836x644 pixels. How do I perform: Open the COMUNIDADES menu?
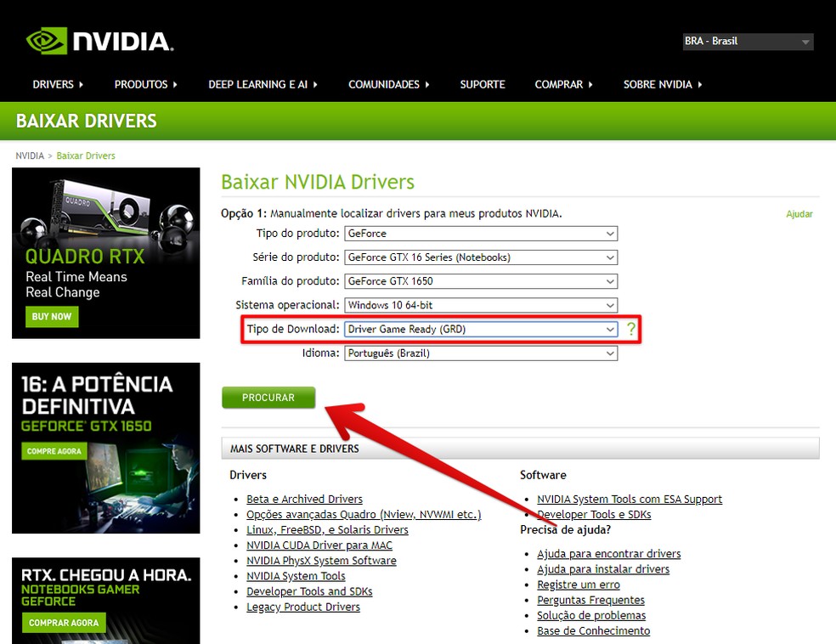(388, 84)
